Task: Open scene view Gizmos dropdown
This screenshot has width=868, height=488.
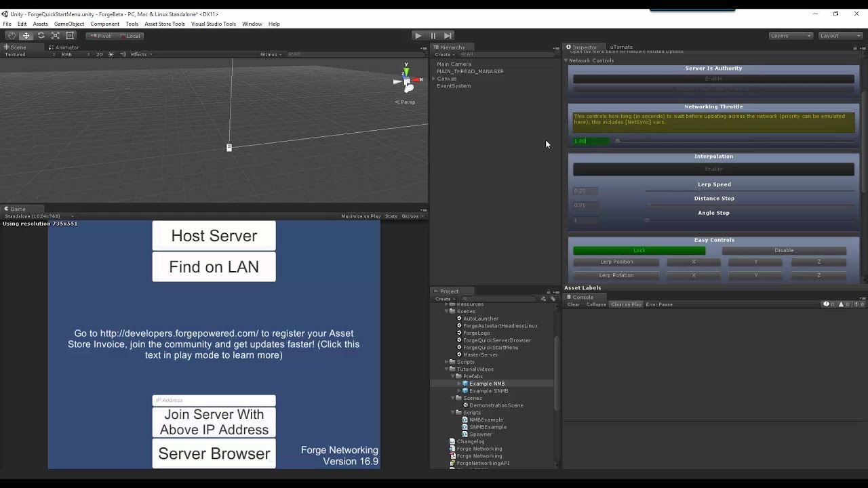Action: point(271,54)
